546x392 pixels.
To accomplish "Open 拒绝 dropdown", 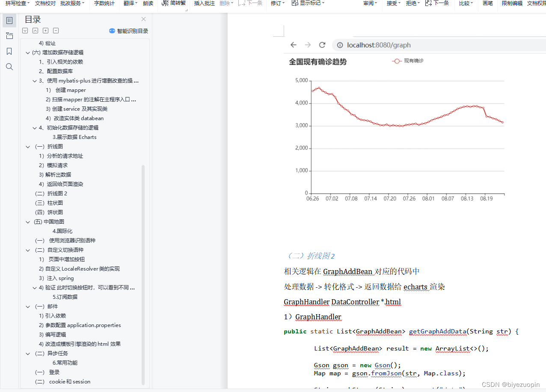I will click(x=413, y=3).
